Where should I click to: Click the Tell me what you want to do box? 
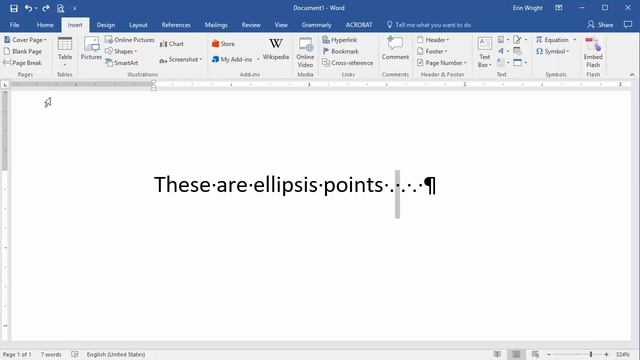[429, 25]
